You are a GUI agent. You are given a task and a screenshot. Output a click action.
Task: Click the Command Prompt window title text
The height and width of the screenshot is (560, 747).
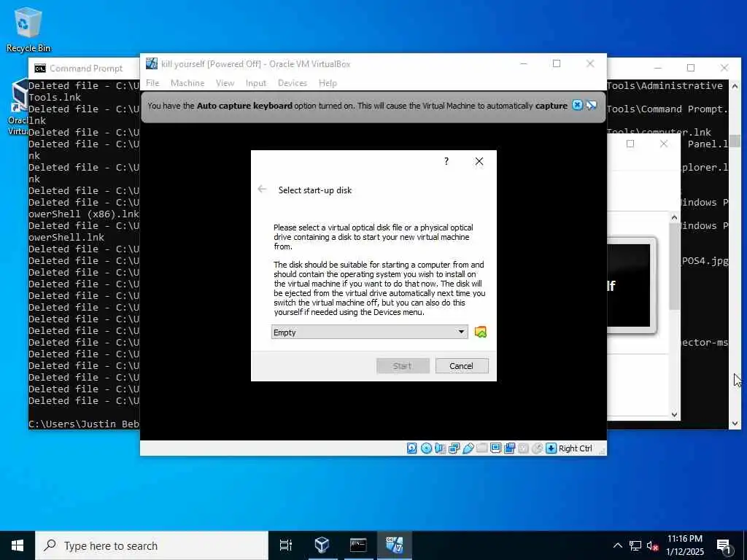86,69
